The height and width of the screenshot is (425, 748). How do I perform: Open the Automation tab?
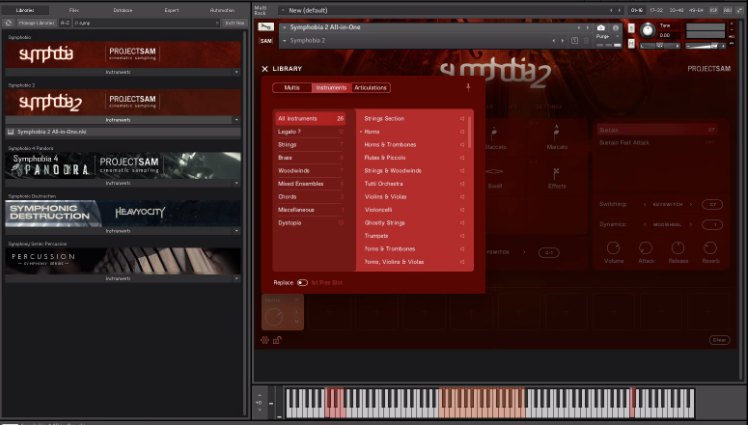[222, 10]
